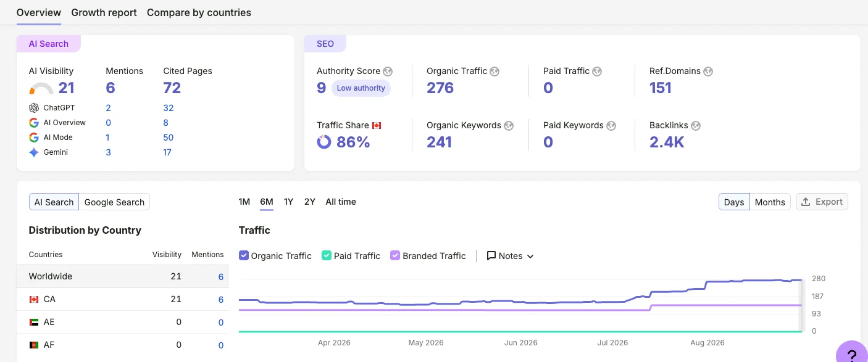Open ChatGPT cited pages count 32
Viewport: 868px width, 362px height.
(x=169, y=108)
